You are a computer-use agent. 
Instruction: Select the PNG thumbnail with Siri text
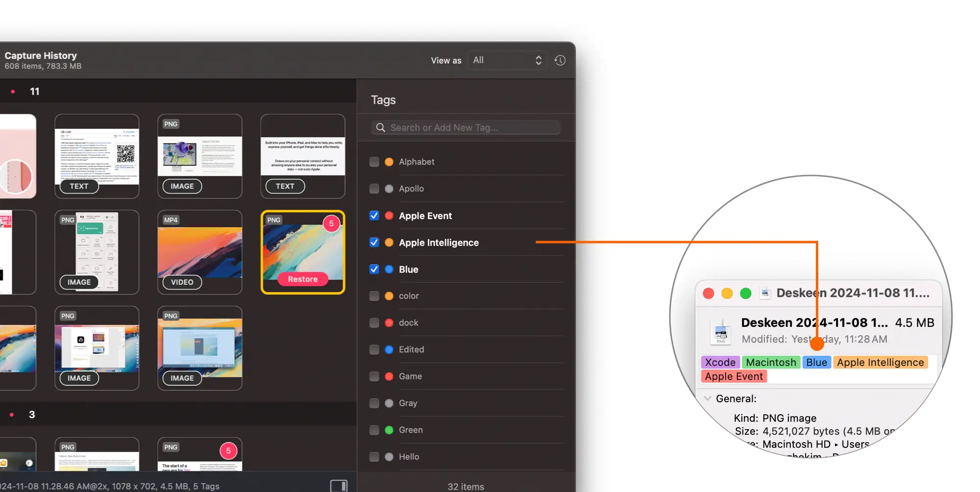200,455
